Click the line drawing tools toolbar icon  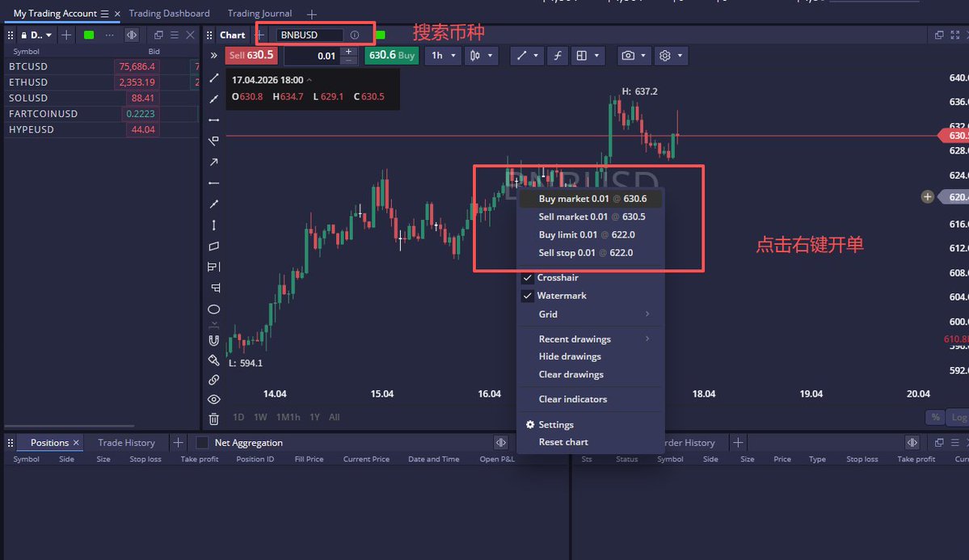(521, 56)
